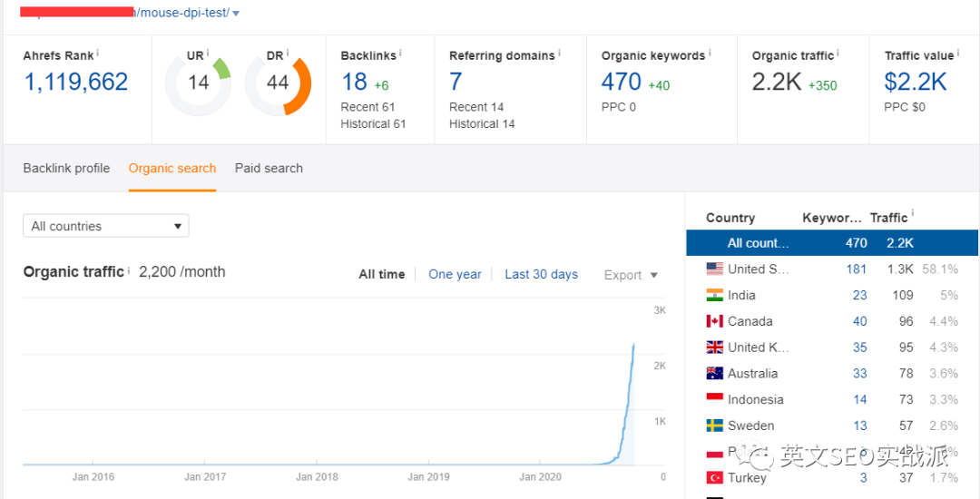Select the All countries table row

832,243
